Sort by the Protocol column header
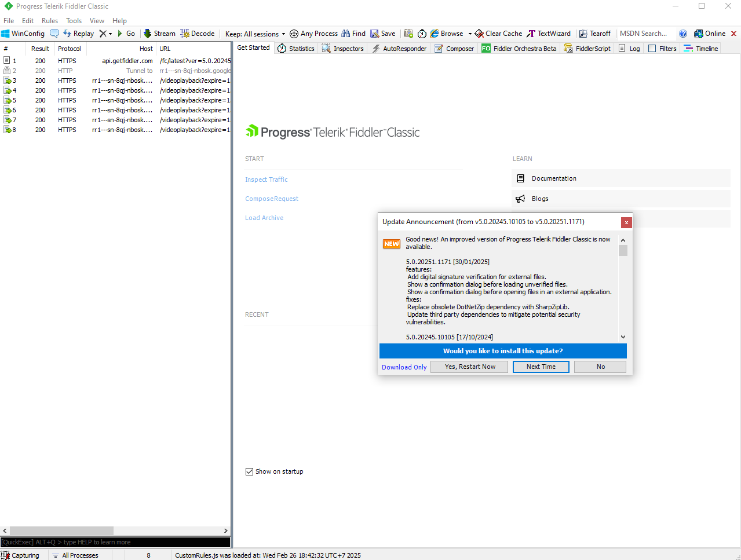Viewport: 741px width, 560px height. tap(70, 49)
